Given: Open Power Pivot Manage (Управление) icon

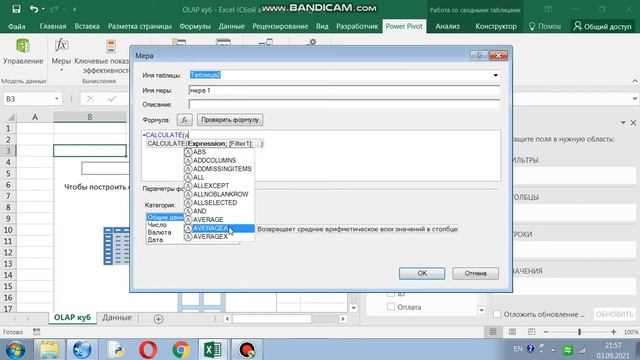Looking at the screenshot, I should [23, 46].
